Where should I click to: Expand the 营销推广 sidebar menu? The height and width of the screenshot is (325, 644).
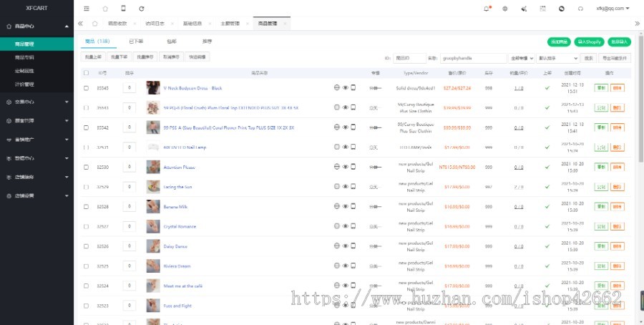[x=37, y=140]
